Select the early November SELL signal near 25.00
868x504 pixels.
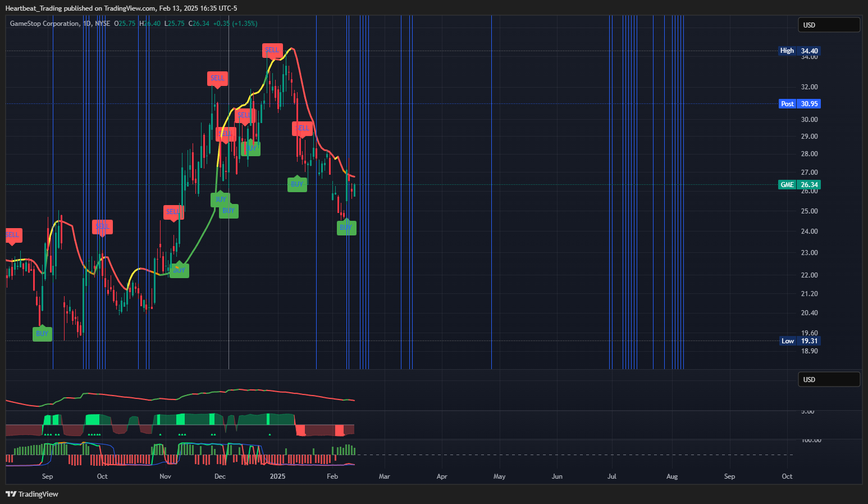[173, 212]
